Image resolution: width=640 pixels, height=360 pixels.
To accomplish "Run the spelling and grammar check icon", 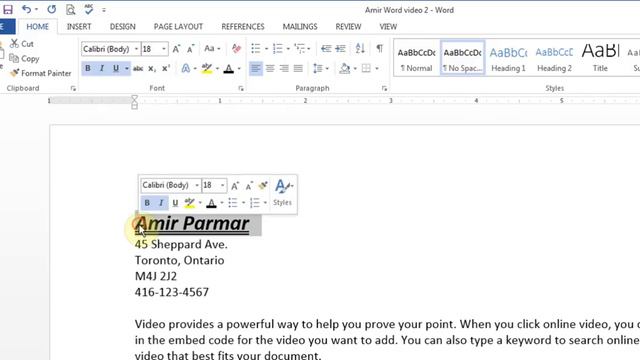I will tap(89, 9).
